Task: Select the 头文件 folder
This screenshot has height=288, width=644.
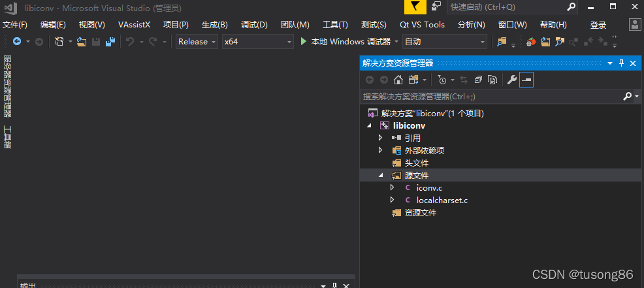Action: coord(417,163)
